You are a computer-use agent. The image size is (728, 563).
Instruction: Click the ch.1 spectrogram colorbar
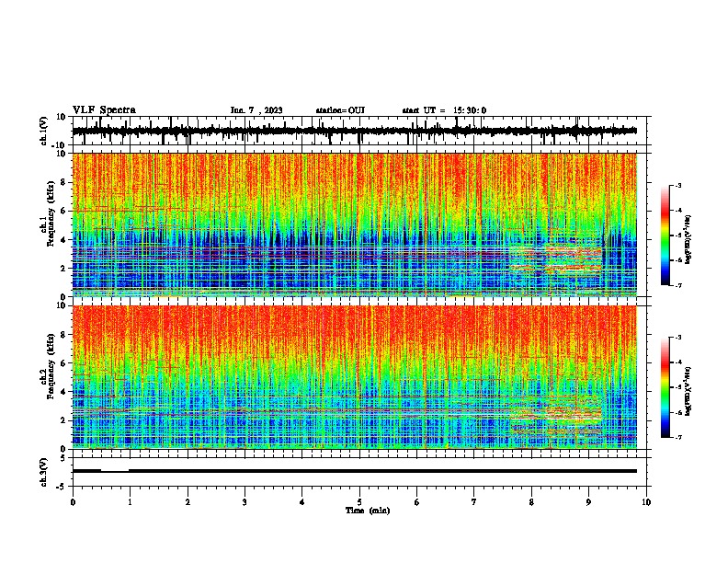(x=665, y=236)
